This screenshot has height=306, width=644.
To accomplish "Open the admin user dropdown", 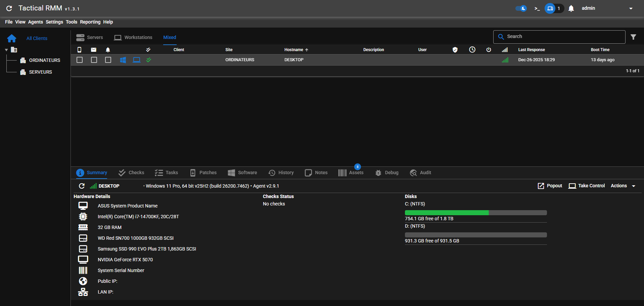I will pos(631,8).
